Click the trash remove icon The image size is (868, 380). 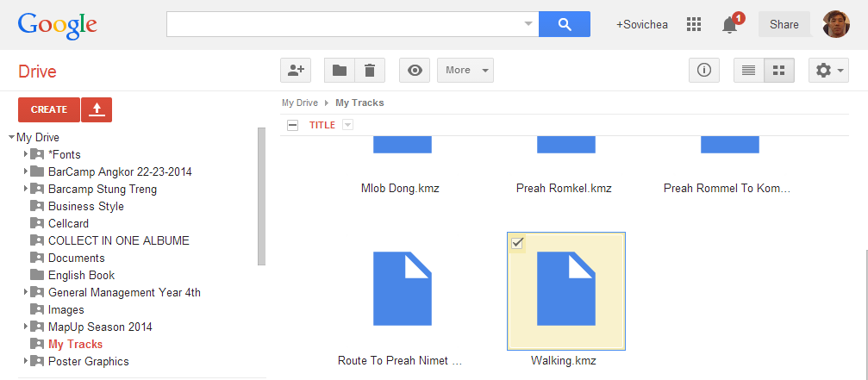pos(370,71)
